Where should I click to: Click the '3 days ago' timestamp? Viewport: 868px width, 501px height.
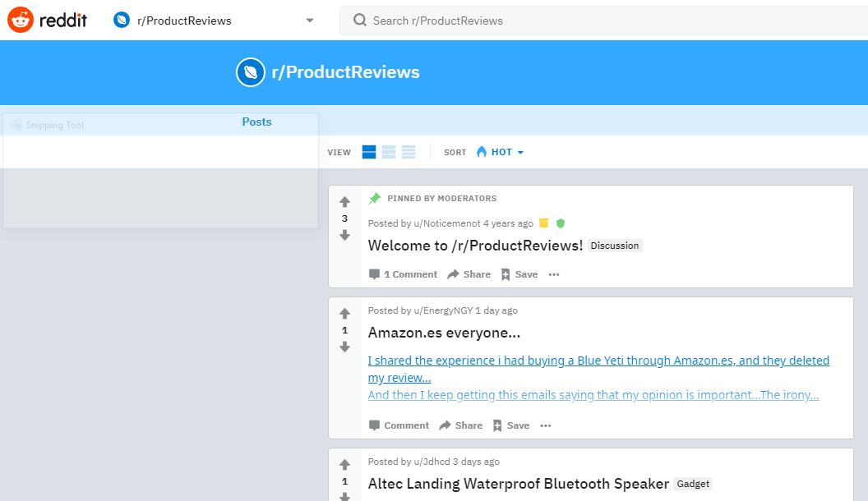tap(476, 462)
